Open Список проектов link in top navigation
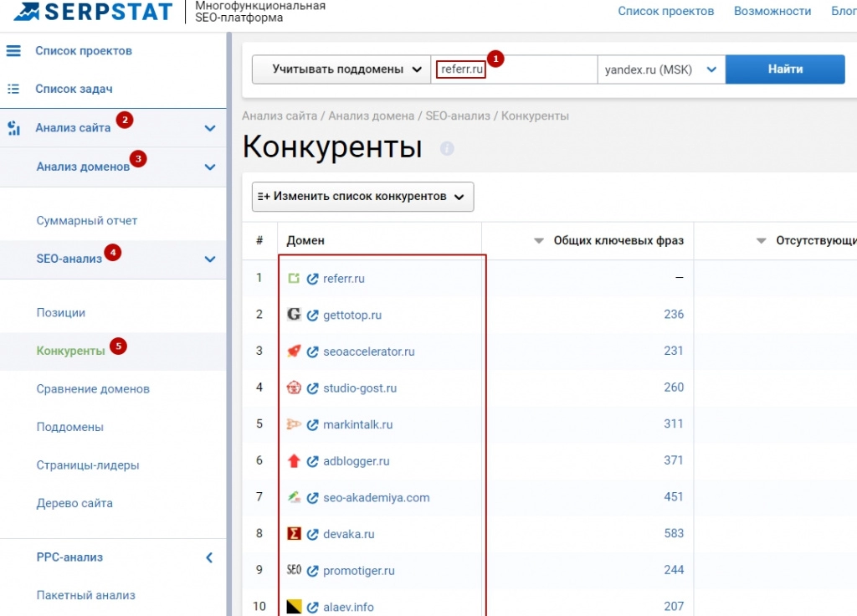 click(665, 12)
